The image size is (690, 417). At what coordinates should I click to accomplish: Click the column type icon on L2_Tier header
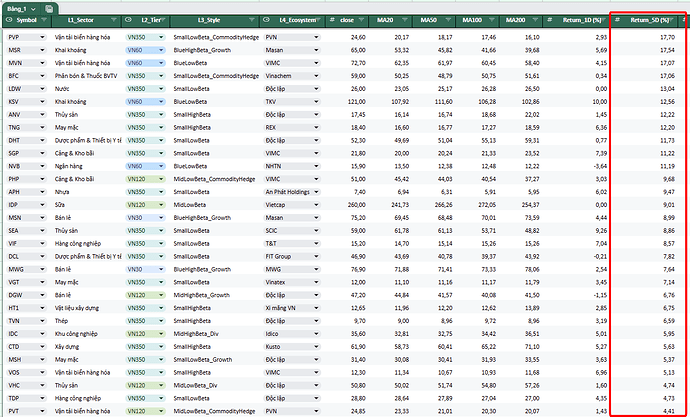pyautogui.click(x=128, y=20)
